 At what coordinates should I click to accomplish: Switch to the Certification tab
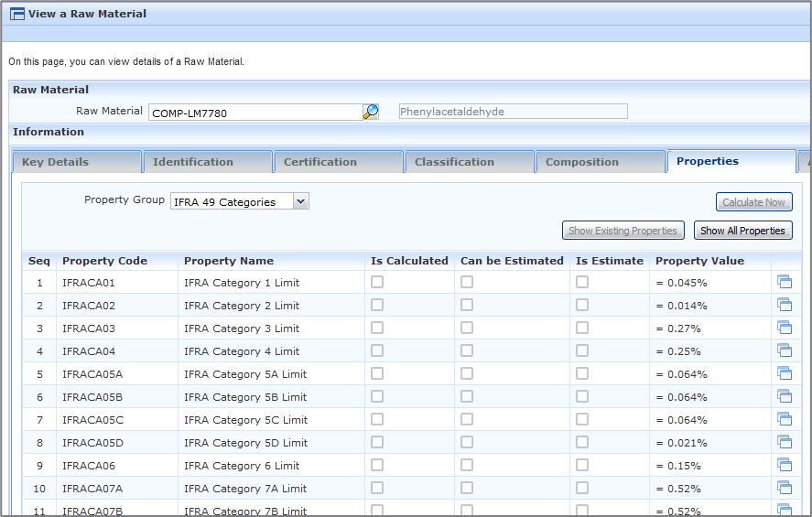[x=339, y=162]
